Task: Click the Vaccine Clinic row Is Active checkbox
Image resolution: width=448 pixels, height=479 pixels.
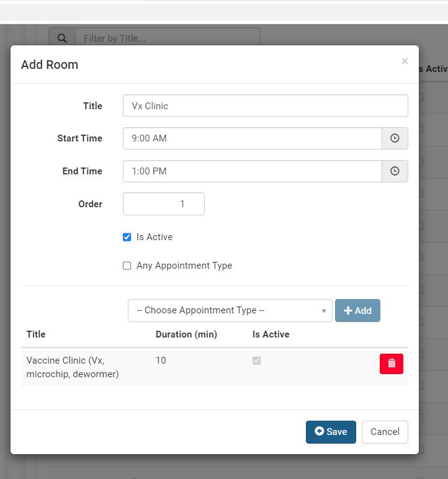Action: 257,360
